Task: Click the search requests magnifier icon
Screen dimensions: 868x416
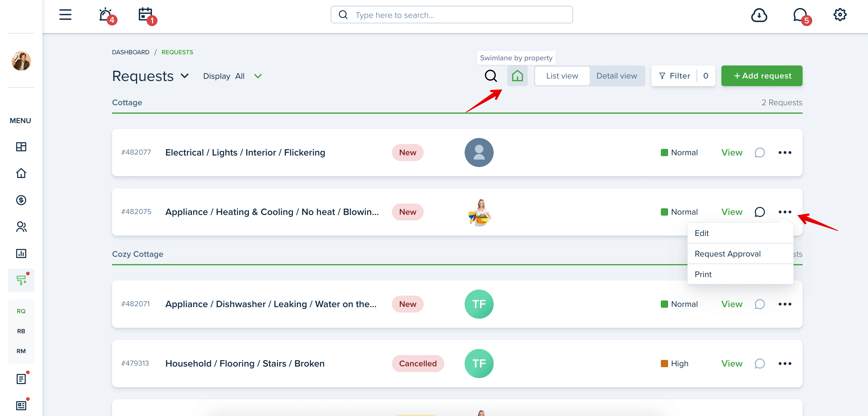Action: 491,76
